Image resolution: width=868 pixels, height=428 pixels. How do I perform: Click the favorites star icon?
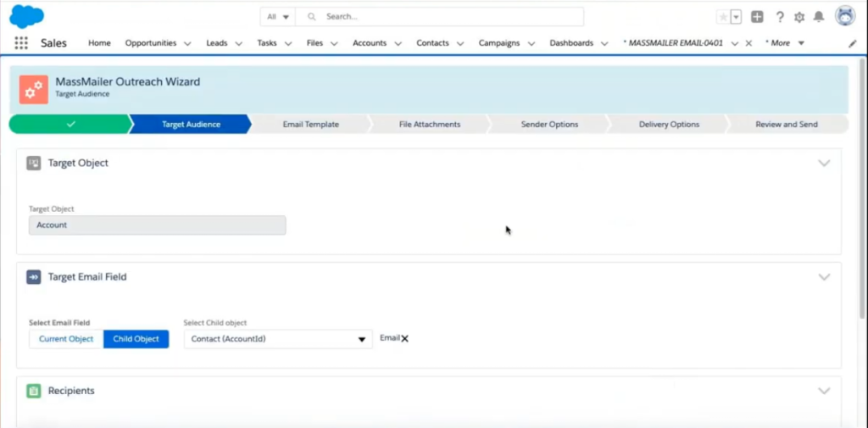[x=723, y=17]
